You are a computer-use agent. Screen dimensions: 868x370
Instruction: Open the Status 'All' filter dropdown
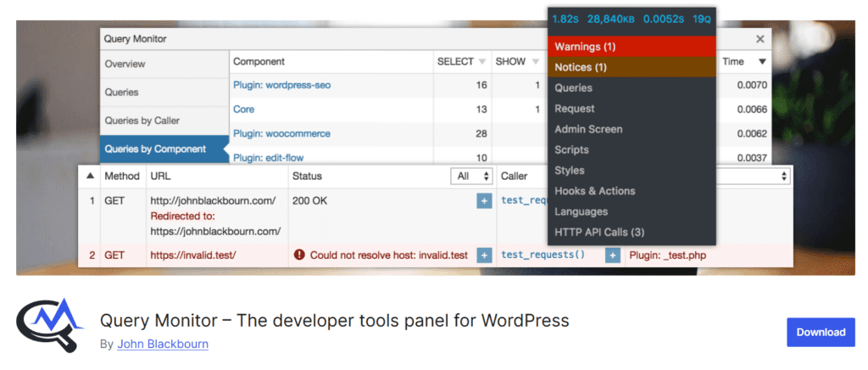[x=471, y=177]
